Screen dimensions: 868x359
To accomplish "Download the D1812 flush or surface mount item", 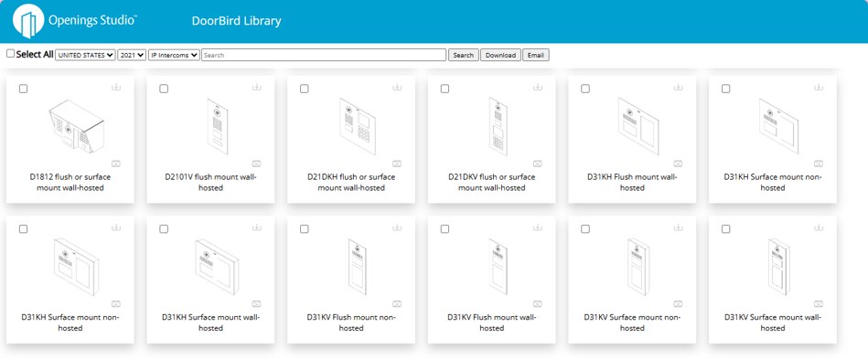I will [116, 88].
